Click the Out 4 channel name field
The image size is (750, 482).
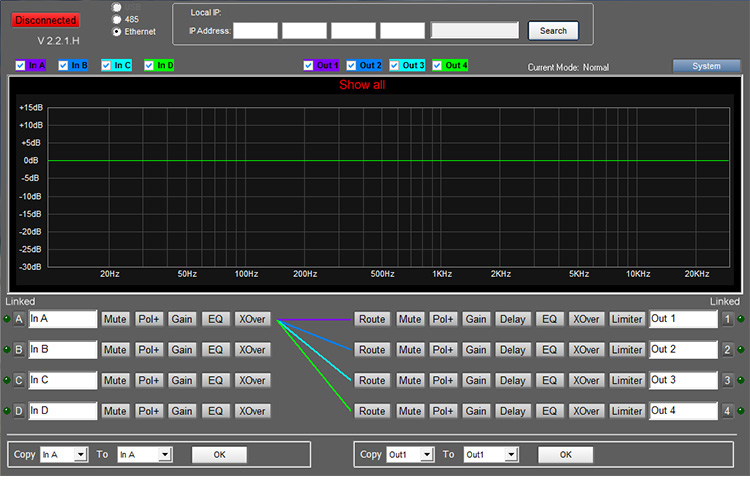(x=683, y=411)
